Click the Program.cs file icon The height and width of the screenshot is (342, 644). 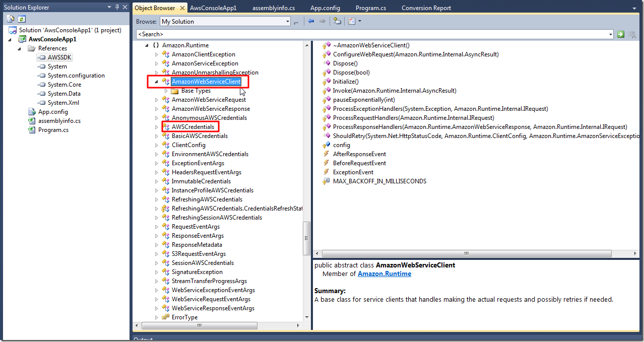(32, 130)
